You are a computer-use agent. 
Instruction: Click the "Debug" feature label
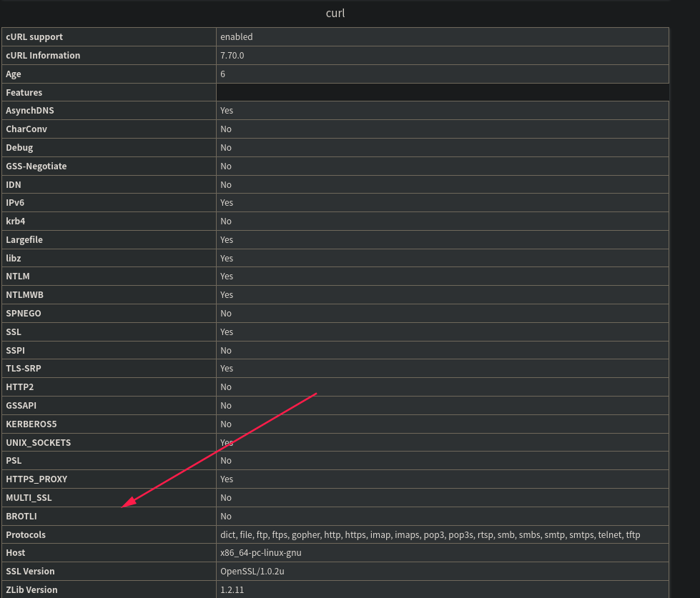[x=19, y=148]
